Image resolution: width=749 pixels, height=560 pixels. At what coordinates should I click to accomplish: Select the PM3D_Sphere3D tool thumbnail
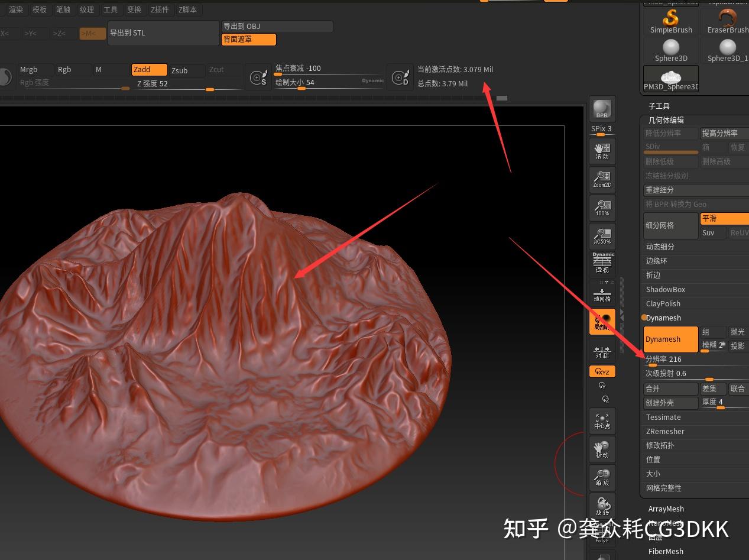tap(670, 77)
